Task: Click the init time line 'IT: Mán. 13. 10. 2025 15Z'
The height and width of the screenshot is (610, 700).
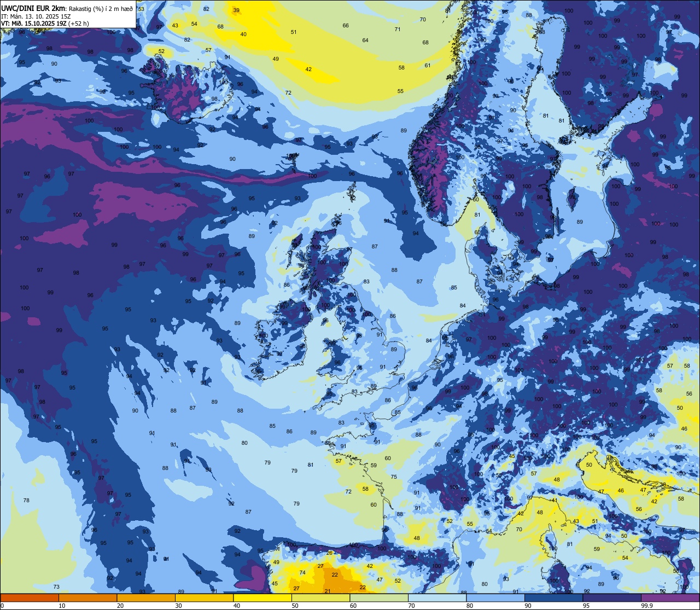Action: click(36, 16)
